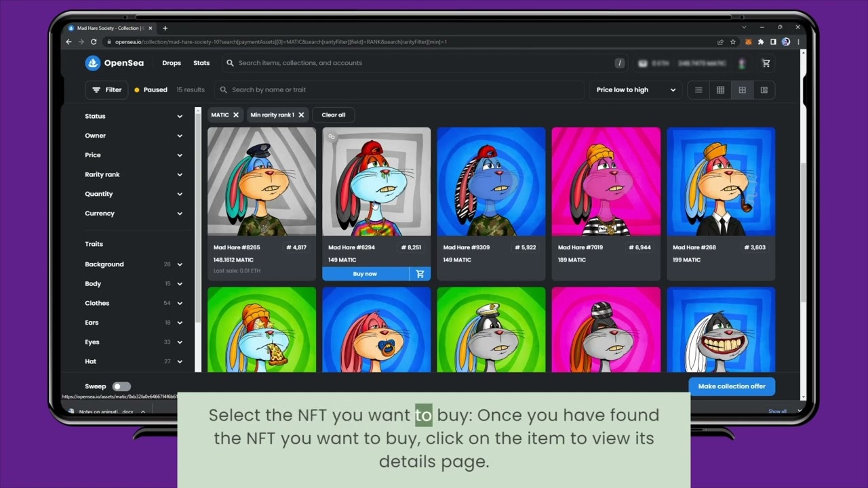Go forward with the browser forward arrow
Viewport: 868px width, 488px height.
click(81, 42)
